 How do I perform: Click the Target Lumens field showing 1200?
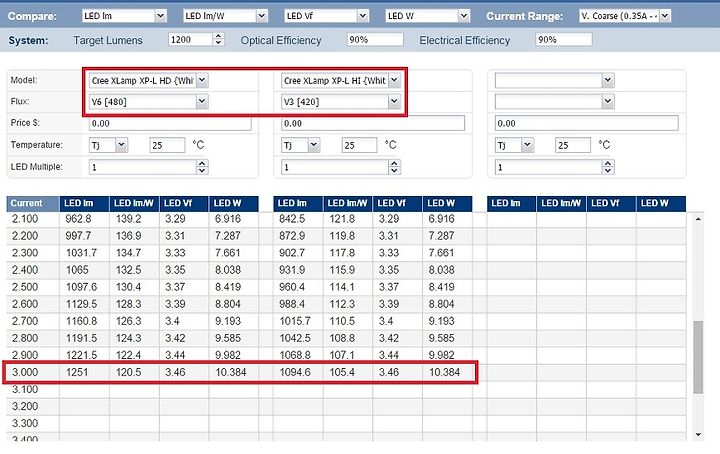tap(191, 40)
